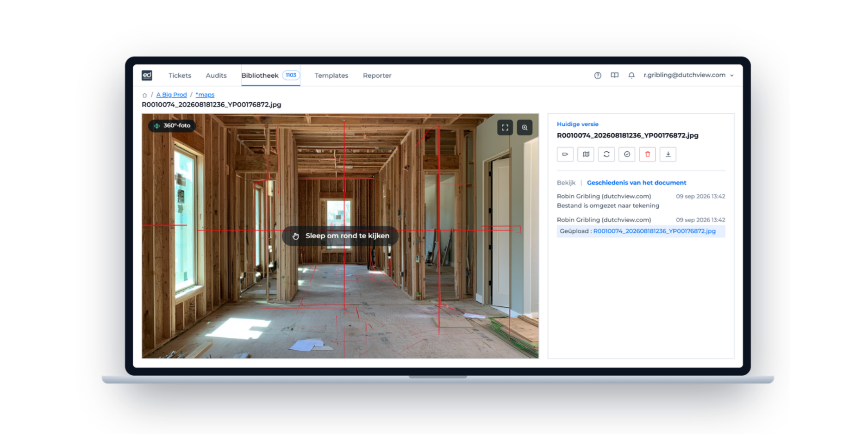The width and height of the screenshot is (868, 434).
Task: Click the 360° photo viewer image
Action: (x=340, y=236)
